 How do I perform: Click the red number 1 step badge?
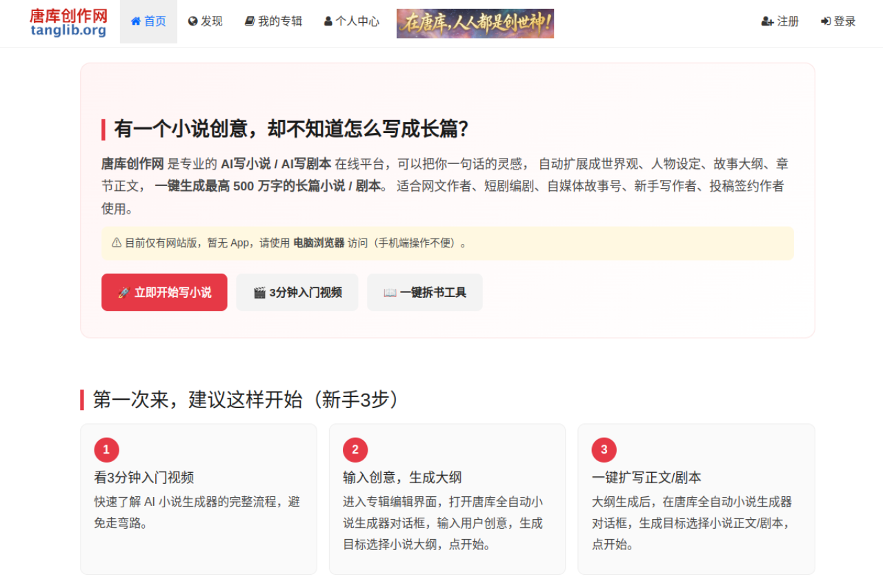(107, 450)
